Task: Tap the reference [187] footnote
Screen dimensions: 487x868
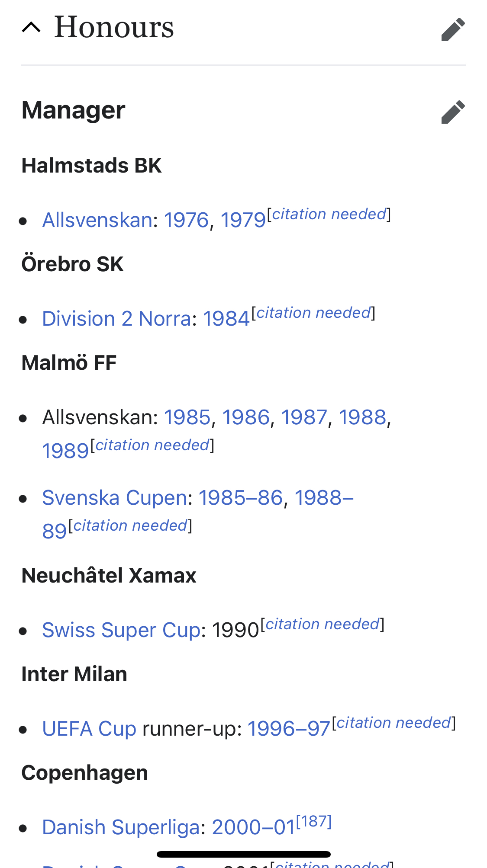Action: tap(314, 821)
